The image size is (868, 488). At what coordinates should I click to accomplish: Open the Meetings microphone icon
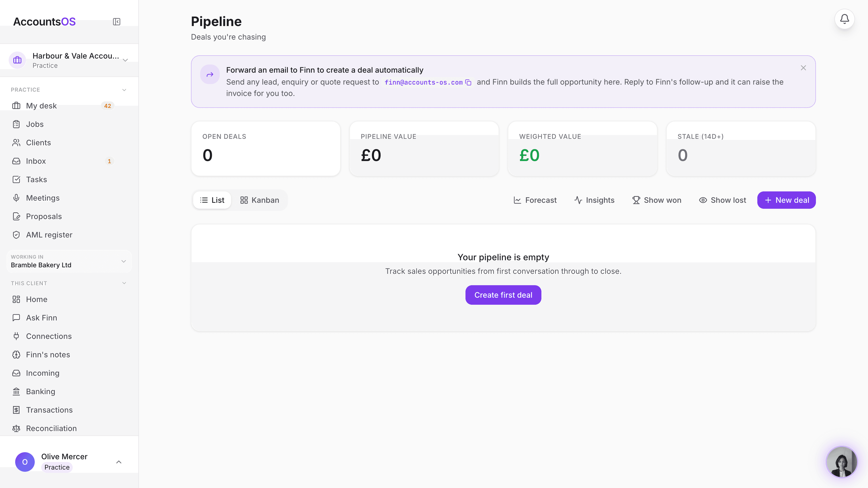tap(16, 198)
